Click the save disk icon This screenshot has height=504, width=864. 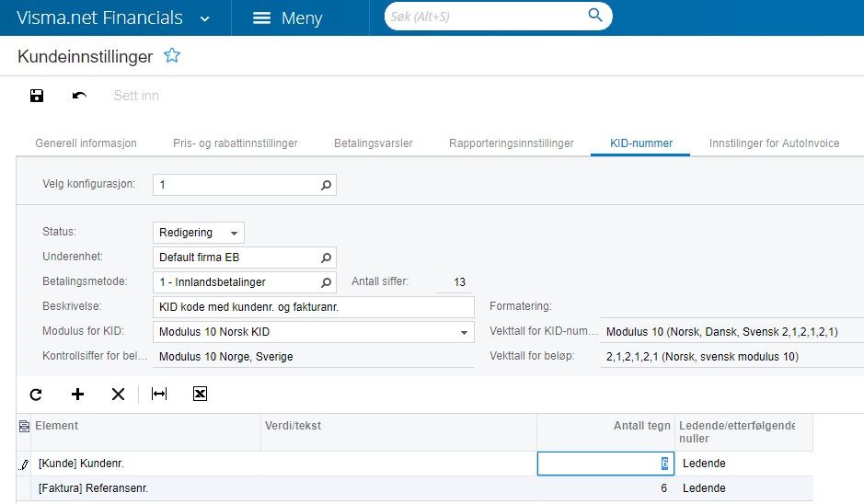coord(37,96)
